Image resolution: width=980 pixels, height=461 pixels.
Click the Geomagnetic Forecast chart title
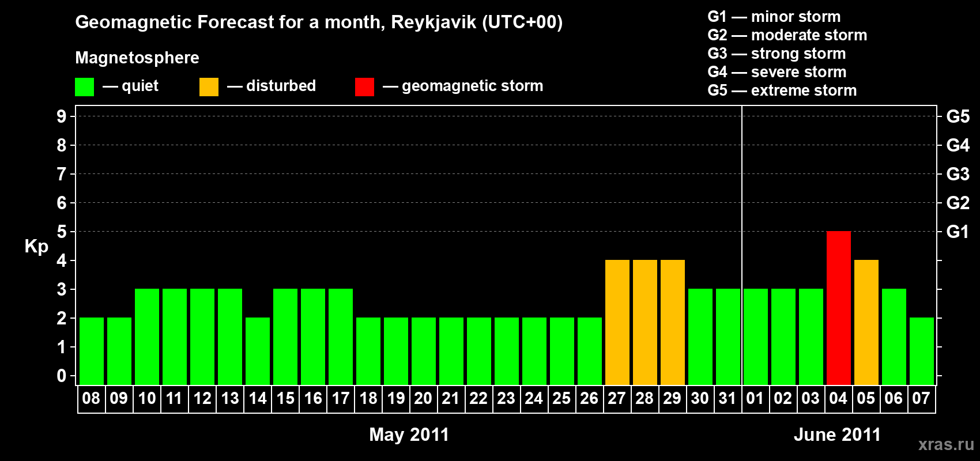[319, 22]
